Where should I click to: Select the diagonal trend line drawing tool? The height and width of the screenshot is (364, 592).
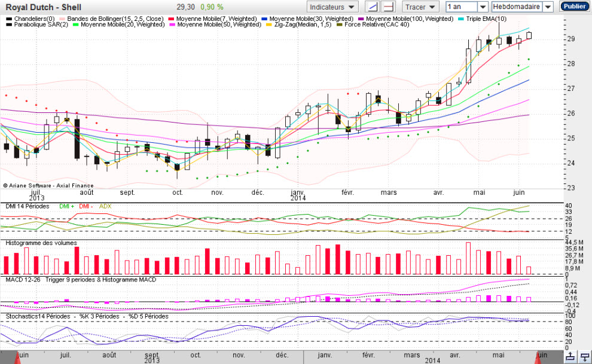[373, 7]
